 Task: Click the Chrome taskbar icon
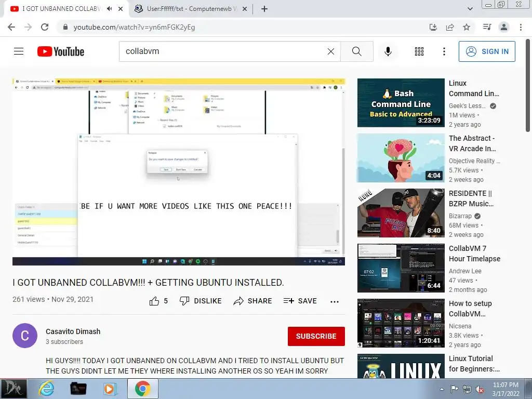pyautogui.click(x=143, y=389)
